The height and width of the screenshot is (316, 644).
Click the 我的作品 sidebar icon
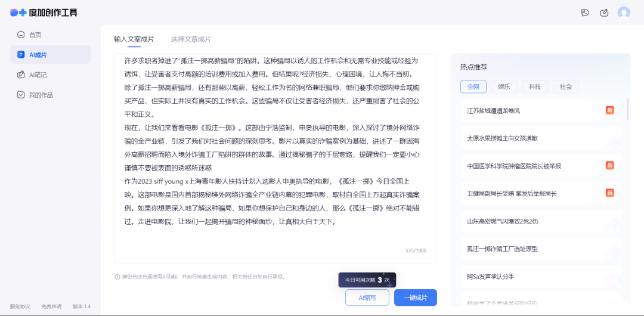(x=21, y=95)
